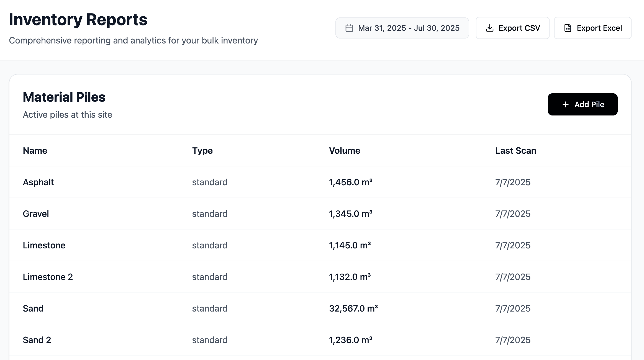Screen dimensions: 644x360
Task: Click the 7/7/2025 scan date for Sand
Action: coord(513,308)
